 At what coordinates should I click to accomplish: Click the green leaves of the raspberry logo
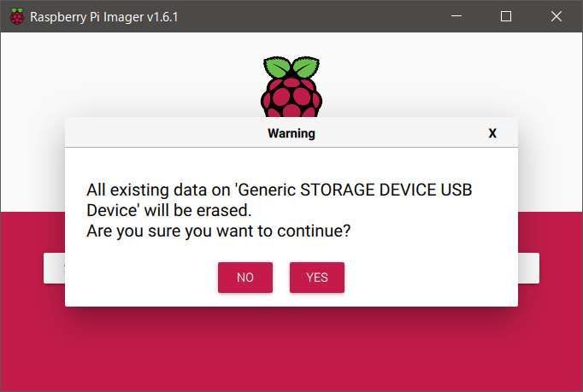291,67
